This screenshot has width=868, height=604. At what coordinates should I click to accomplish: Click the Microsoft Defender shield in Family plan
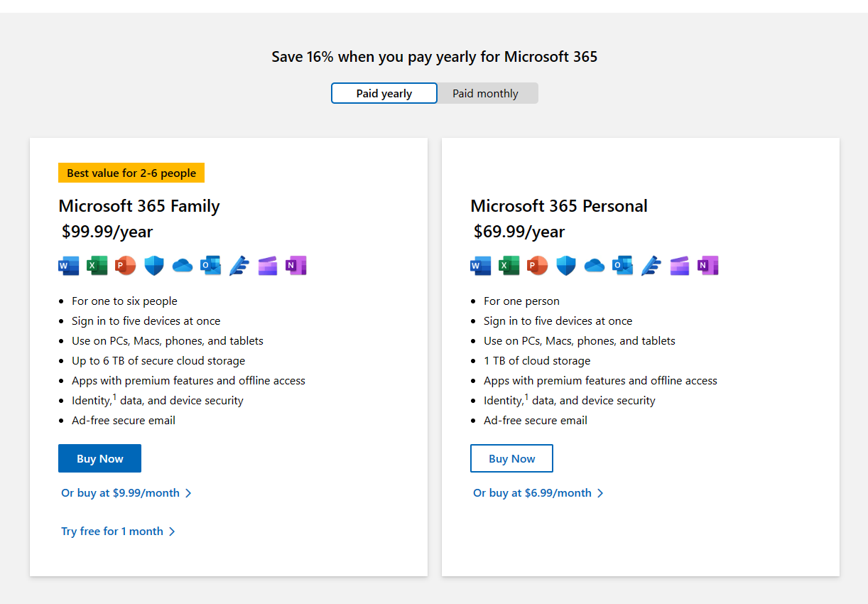[154, 266]
